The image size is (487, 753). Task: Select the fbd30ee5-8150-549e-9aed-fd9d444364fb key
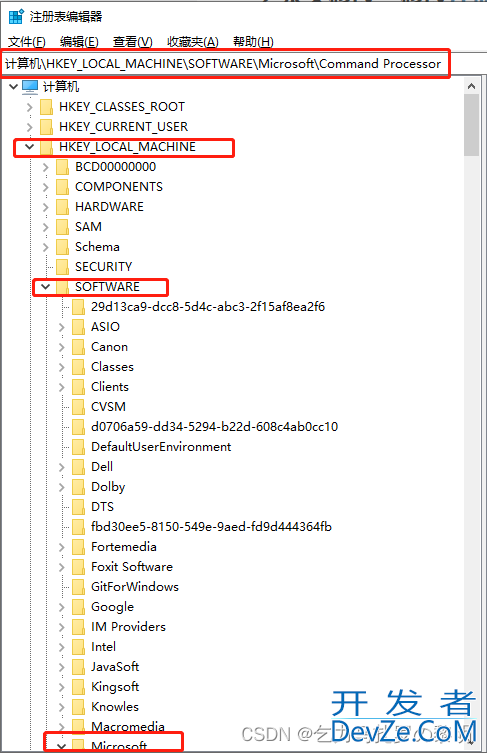click(211, 527)
